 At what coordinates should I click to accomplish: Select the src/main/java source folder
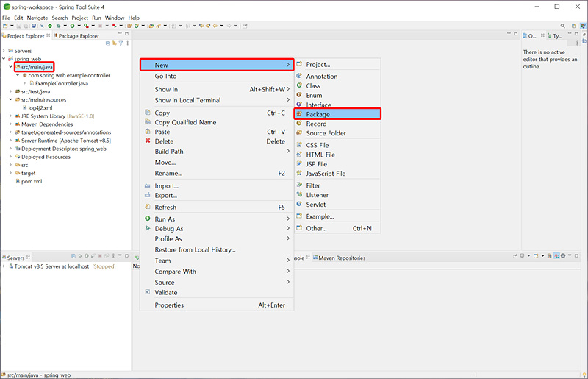pos(35,67)
